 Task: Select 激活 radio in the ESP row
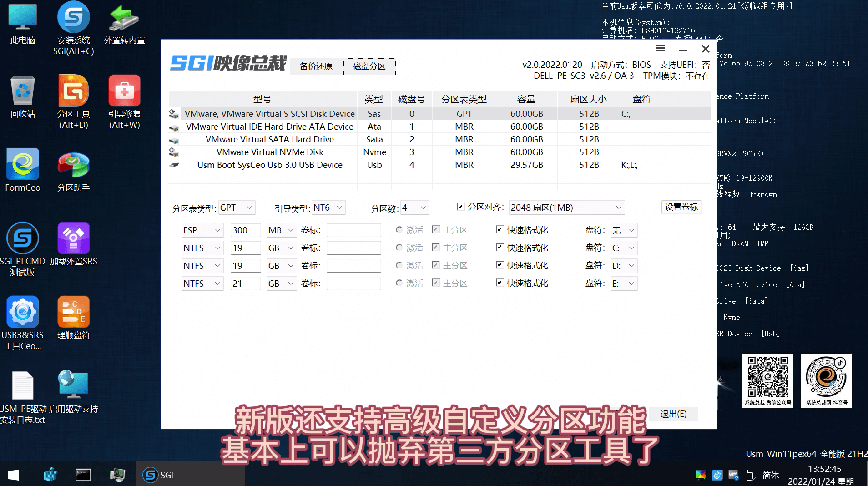point(399,230)
